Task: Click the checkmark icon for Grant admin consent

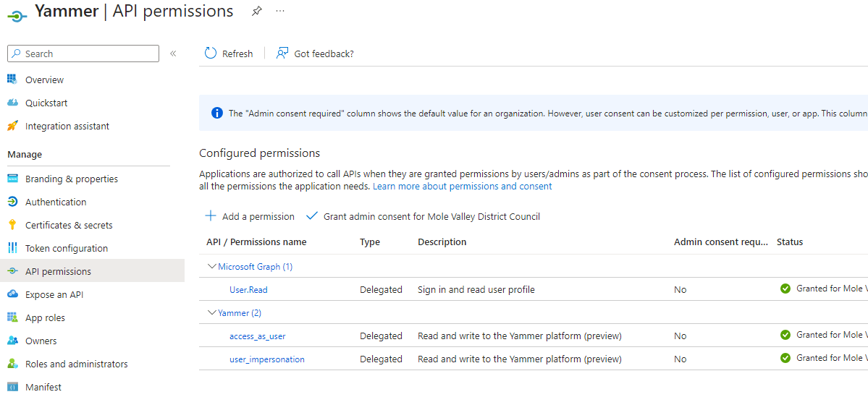Action: 312,216
